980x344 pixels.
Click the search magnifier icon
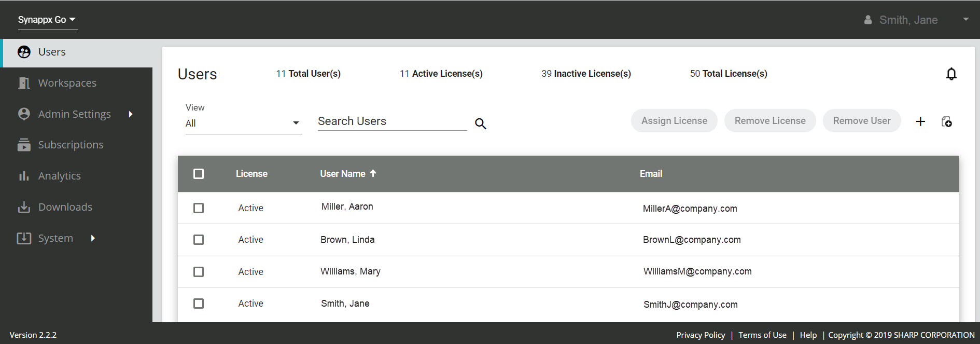click(481, 123)
